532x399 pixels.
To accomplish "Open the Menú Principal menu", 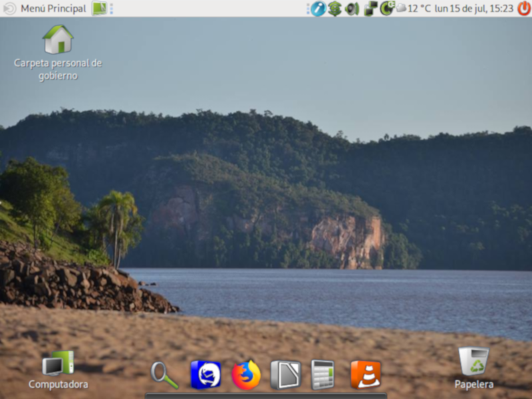I will 45,9.
